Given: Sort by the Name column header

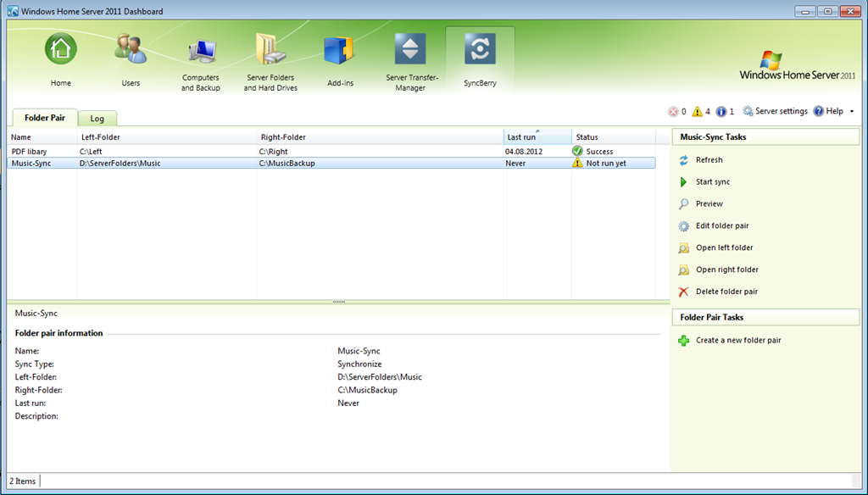Looking at the screenshot, I should pyautogui.click(x=42, y=137).
